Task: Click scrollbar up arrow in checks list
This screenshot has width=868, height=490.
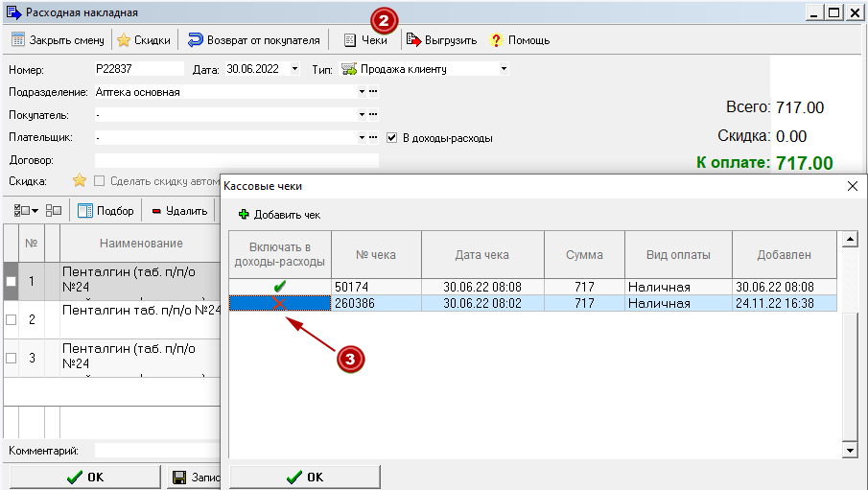Action: pos(850,239)
